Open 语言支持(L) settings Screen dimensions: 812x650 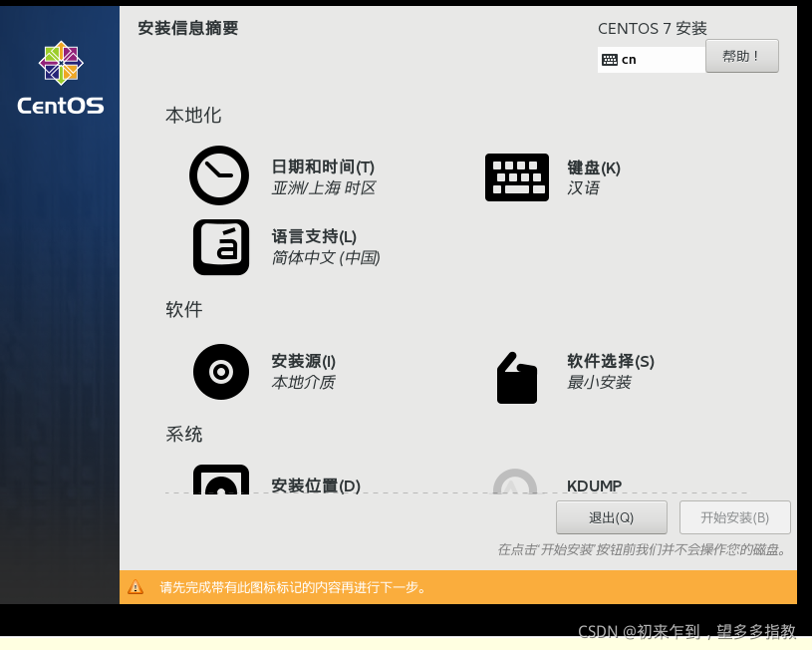(x=314, y=237)
